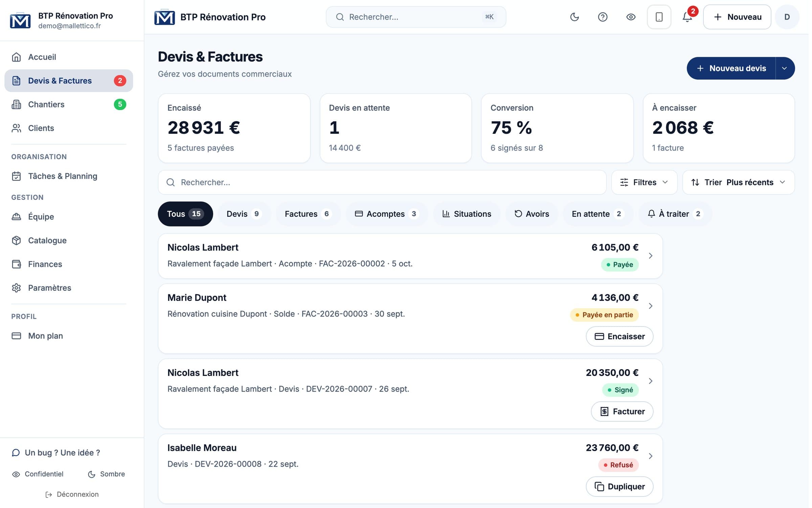The height and width of the screenshot is (508, 812).
Task: Toggle confidential eye icon in top bar
Action: [x=631, y=17]
